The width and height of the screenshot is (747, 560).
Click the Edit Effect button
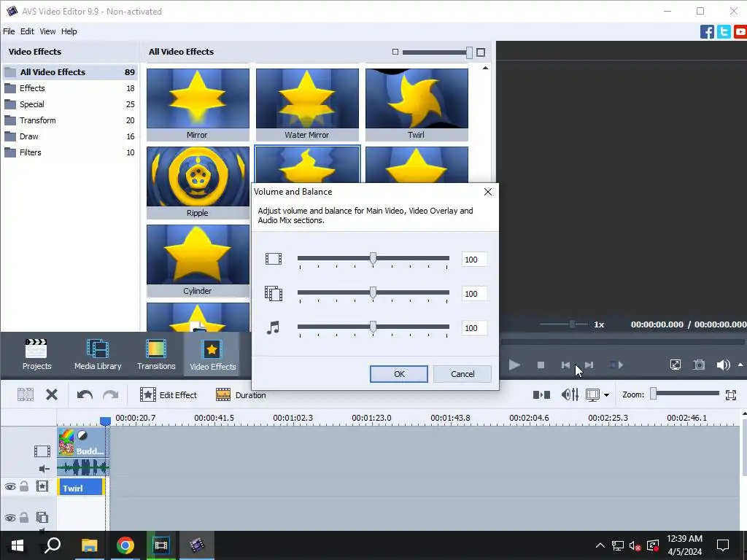[x=169, y=394]
